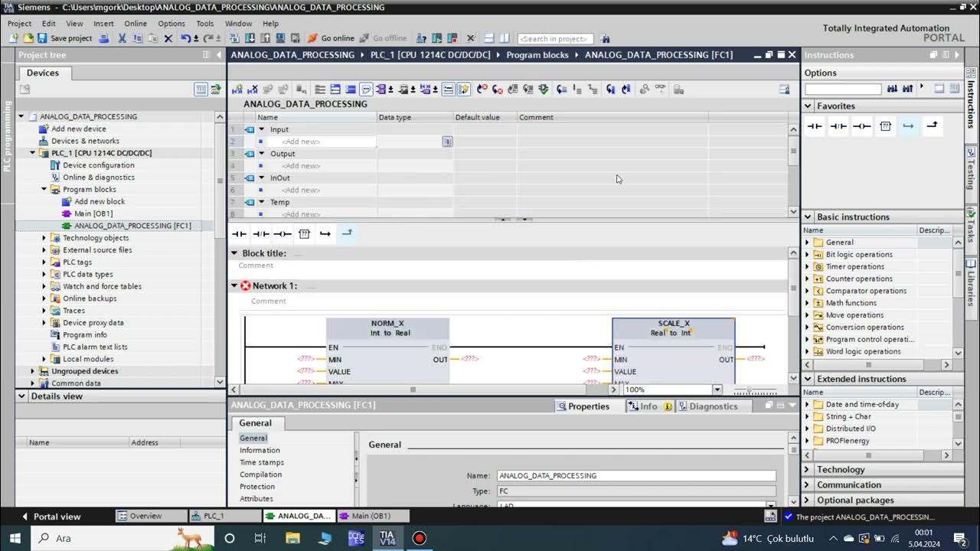Image resolution: width=980 pixels, height=551 pixels.
Task: Collapse the Details view panel
Action: point(23,396)
